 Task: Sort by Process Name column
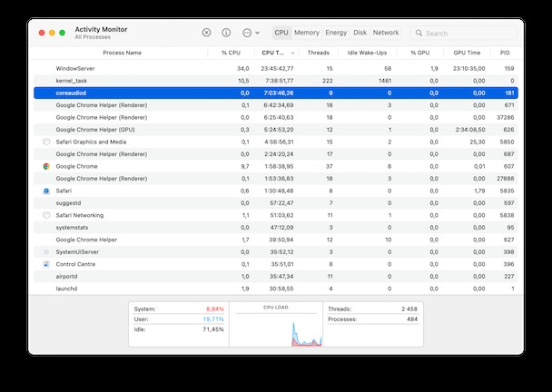(x=123, y=53)
